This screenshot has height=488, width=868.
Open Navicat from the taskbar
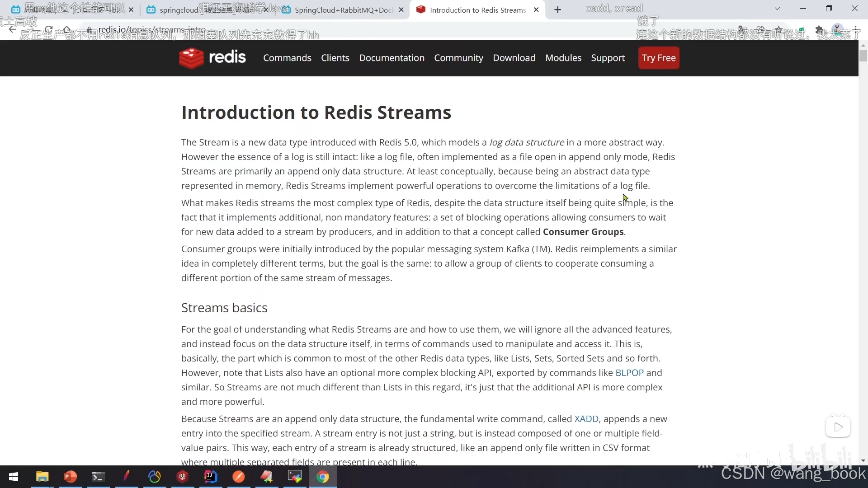click(x=154, y=477)
